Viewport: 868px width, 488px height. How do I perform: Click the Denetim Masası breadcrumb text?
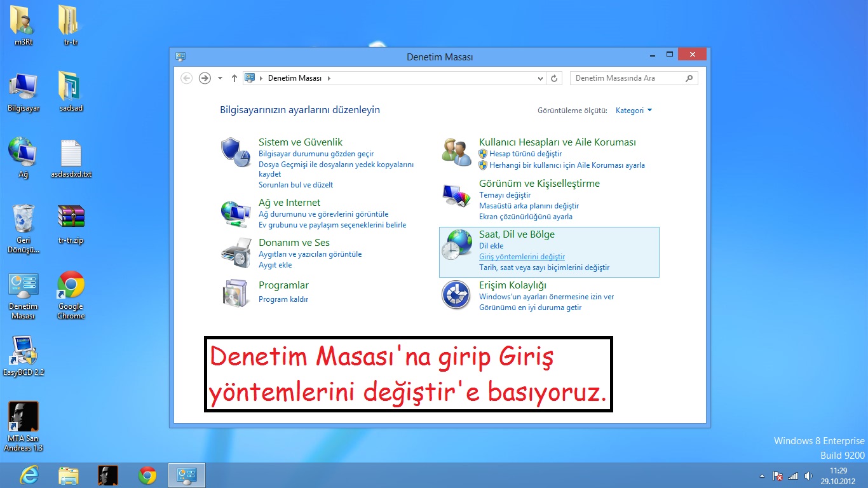(295, 78)
